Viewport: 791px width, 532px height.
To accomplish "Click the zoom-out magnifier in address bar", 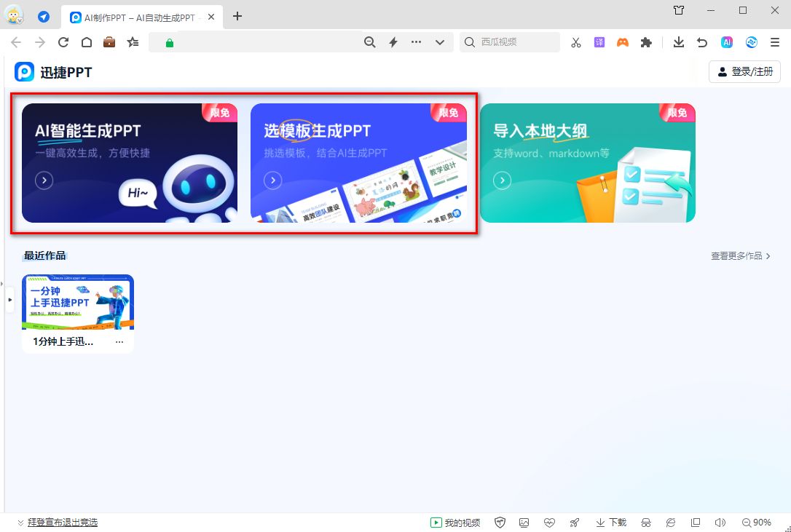I will pos(370,42).
